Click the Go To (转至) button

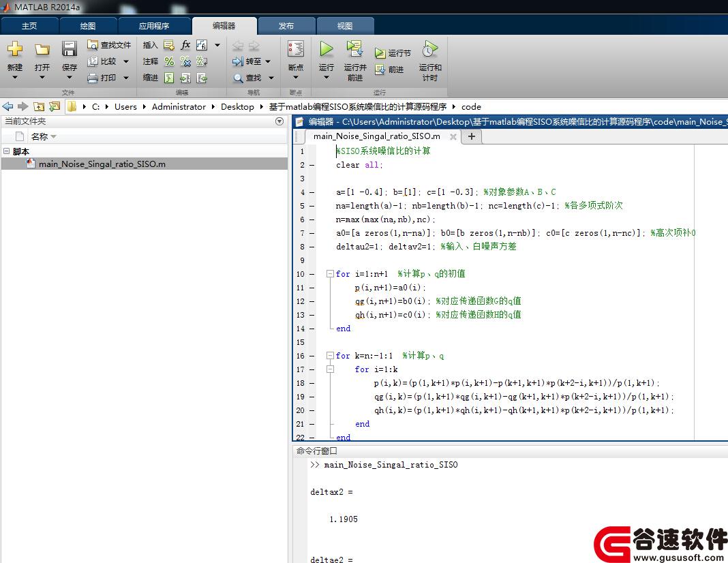(x=247, y=61)
